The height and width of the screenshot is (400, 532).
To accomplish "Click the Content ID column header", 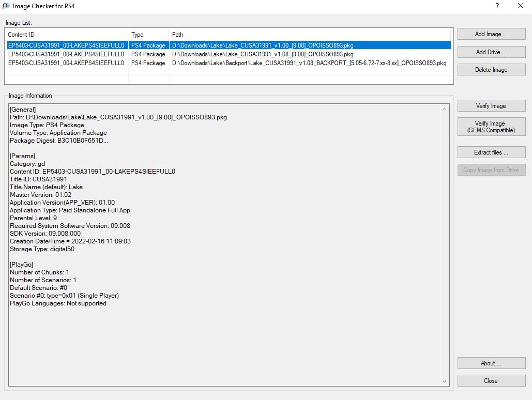I will [67, 35].
